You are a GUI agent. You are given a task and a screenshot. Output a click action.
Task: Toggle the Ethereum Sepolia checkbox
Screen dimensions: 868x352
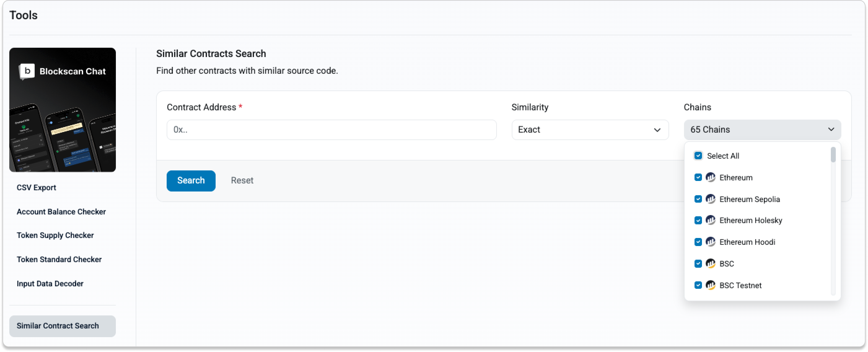coord(698,199)
